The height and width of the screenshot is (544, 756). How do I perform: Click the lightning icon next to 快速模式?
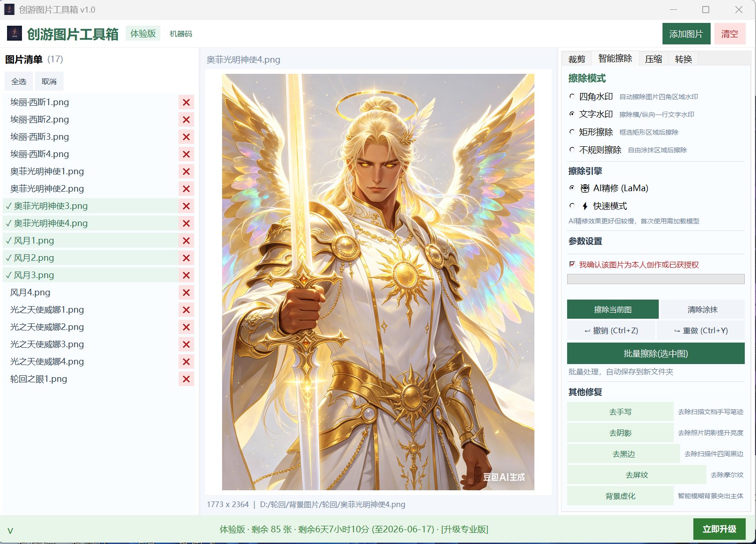585,206
